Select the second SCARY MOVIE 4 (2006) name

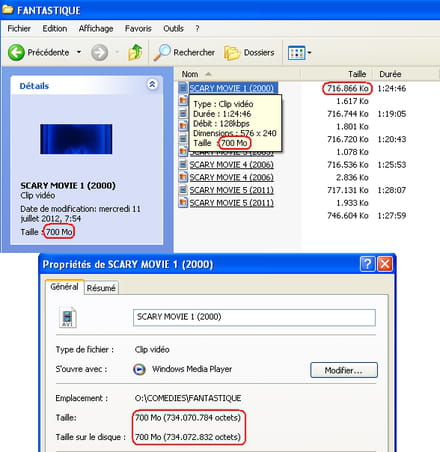click(x=232, y=177)
